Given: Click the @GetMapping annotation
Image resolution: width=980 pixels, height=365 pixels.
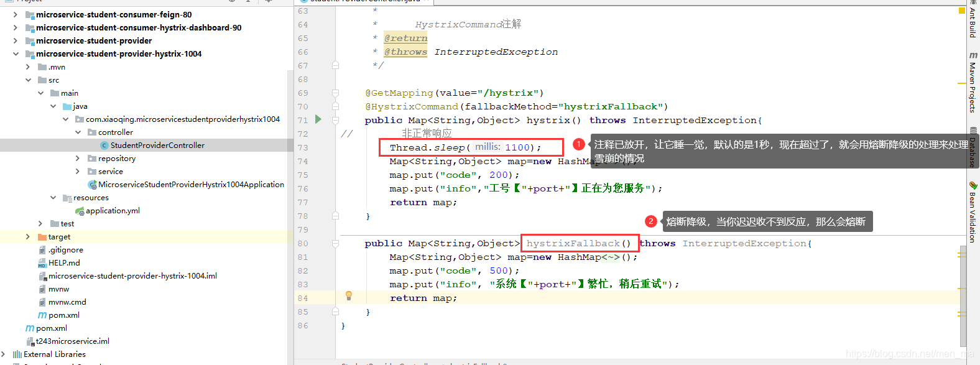Looking at the screenshot, I should click(399, 93).
